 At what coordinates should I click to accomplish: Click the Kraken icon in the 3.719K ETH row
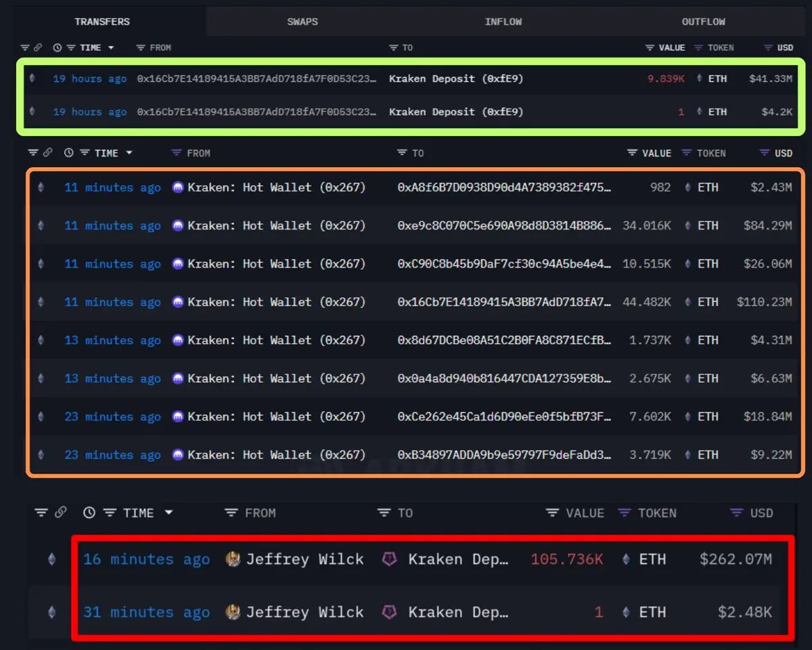pyautogui.click(x=178, y=454)
